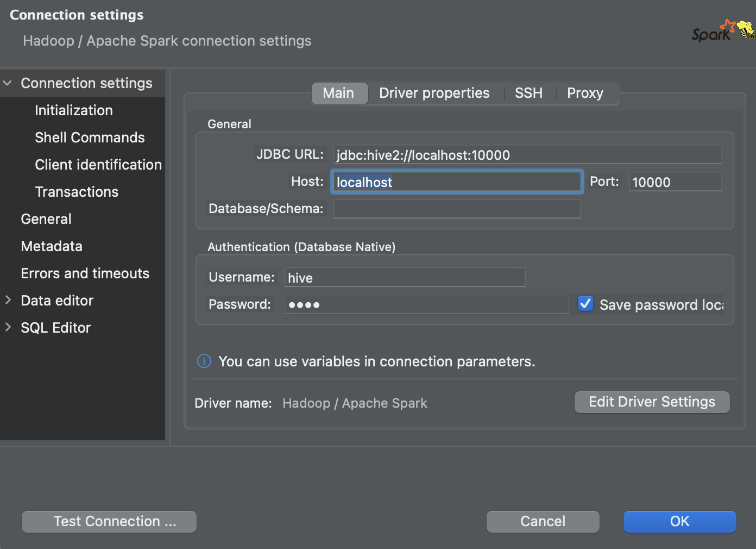Click the 'Hadoop / Apache Spark' driver name text
756x549 pixels.
coord(355,403)
